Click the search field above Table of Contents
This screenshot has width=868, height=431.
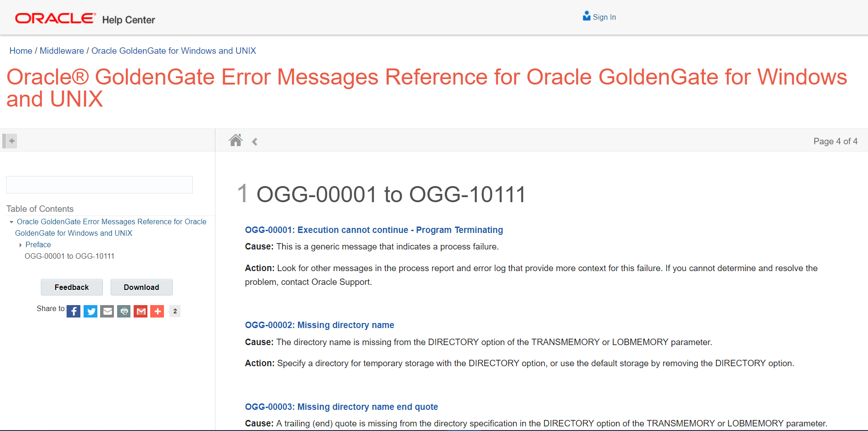99,185
